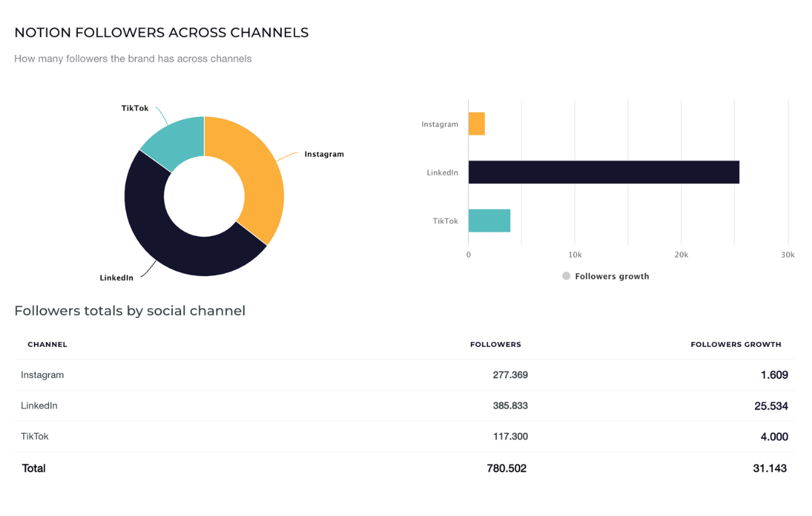Click the LinkedIn axis label in bar chart

tap(443, 173)
